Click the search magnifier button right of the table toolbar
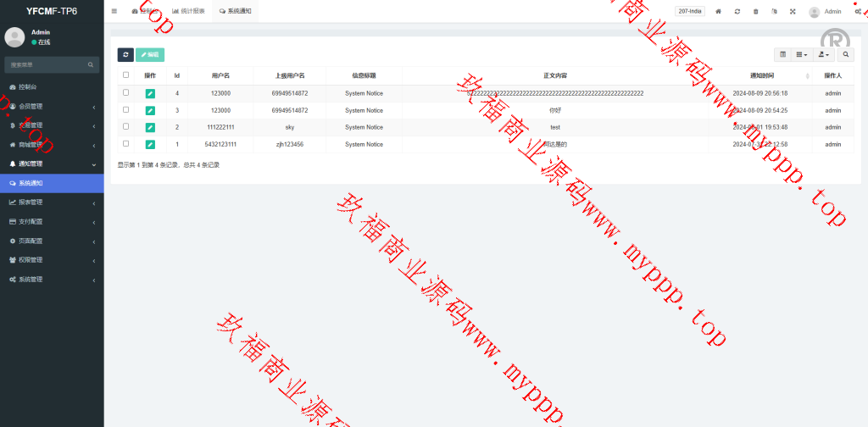Screen dimensions: 868x427 (x=845, y=54)
